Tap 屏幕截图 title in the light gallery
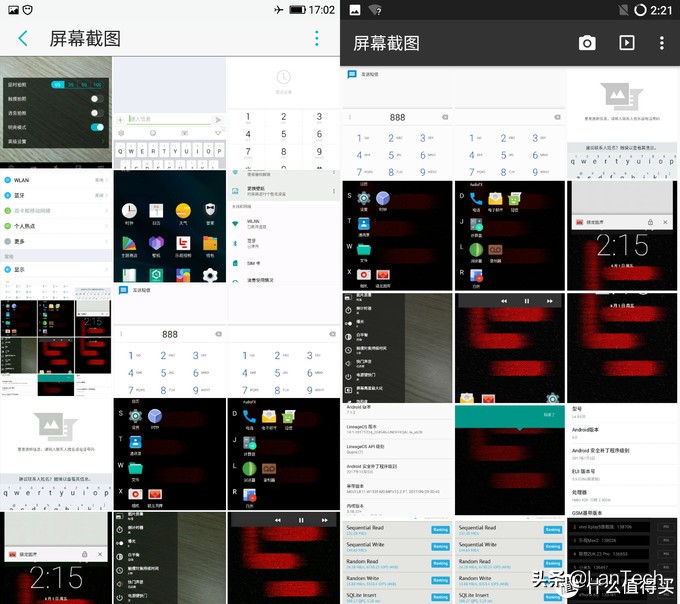 coord(85,39)
